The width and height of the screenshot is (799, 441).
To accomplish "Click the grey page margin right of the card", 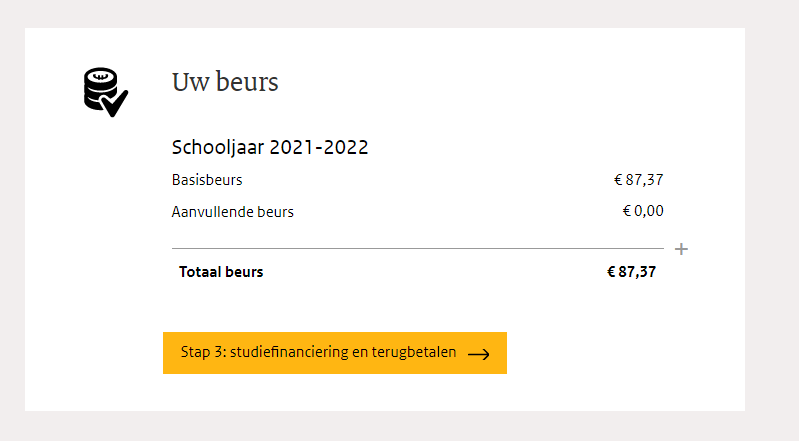I will [x=771, y=220].
